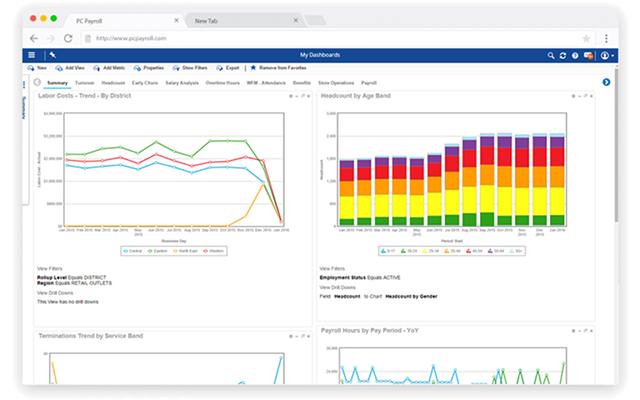
Task: Minimize the Labor Costs Trend panel
Action: click(x=297, y=96)
